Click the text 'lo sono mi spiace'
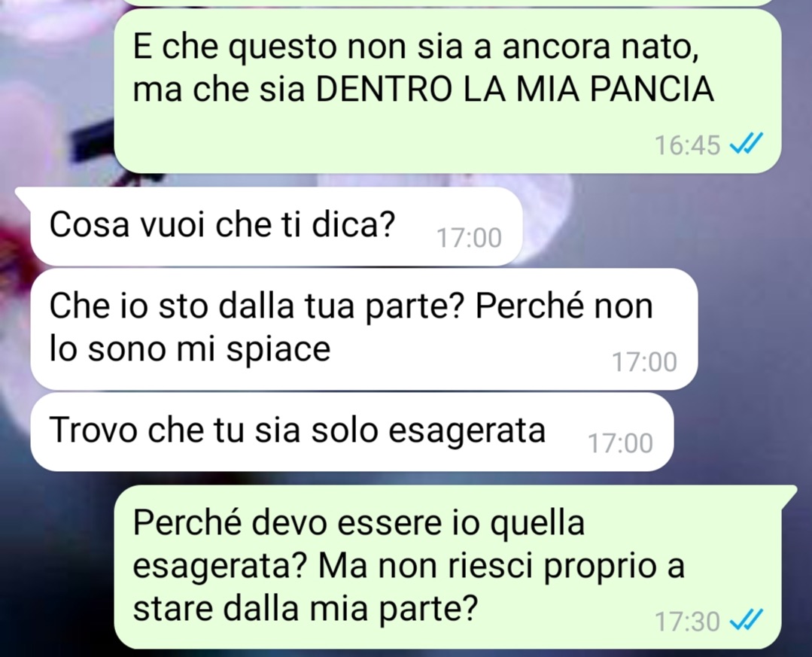 (190, 348)
